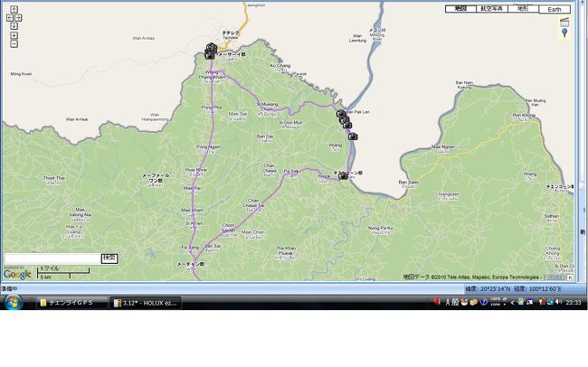This screenshot has height=367, width=588.
Task: Switch to 地図 map view
Action: point(460,8)
